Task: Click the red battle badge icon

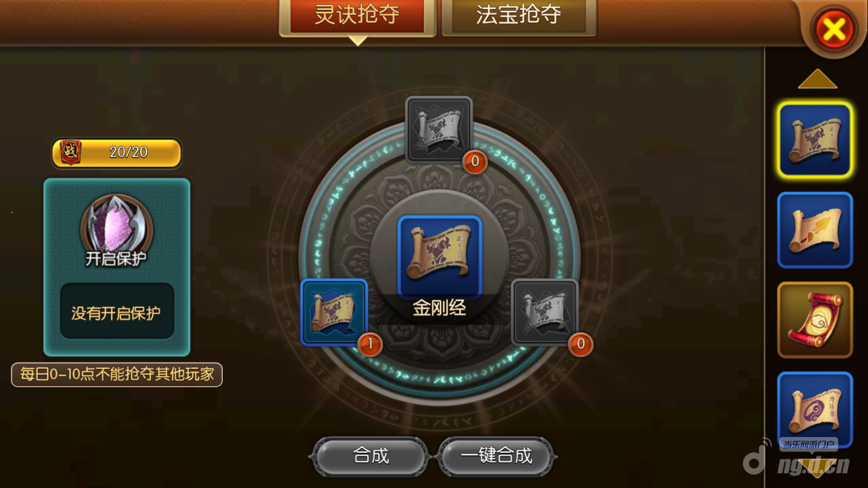Action: click(x=71, y=152)
